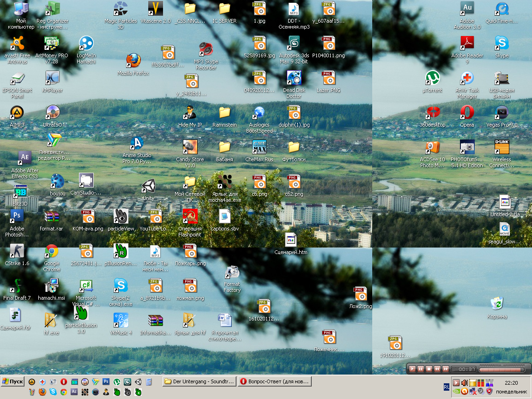The height and width of the screenshot is (399, 532).
Task: Open the µTorrent desktop shortcut
Action: pyautogui.click(x=433, y=78)
